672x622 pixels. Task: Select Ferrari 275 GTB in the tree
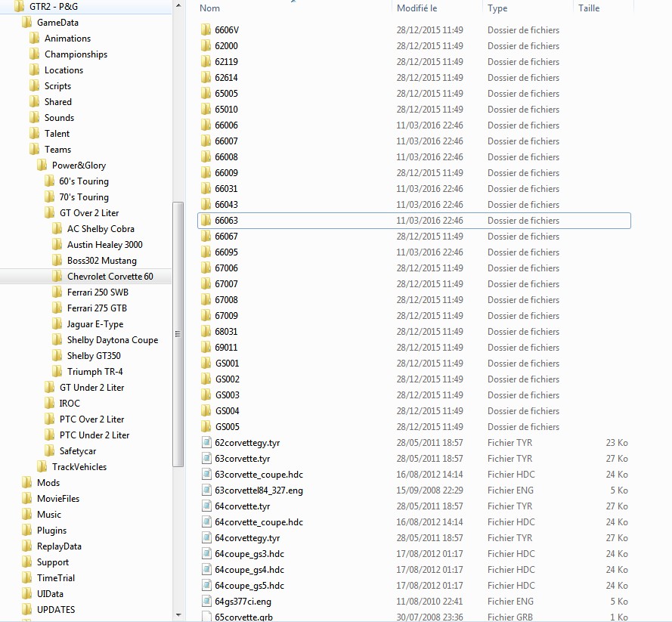(97, 308)
